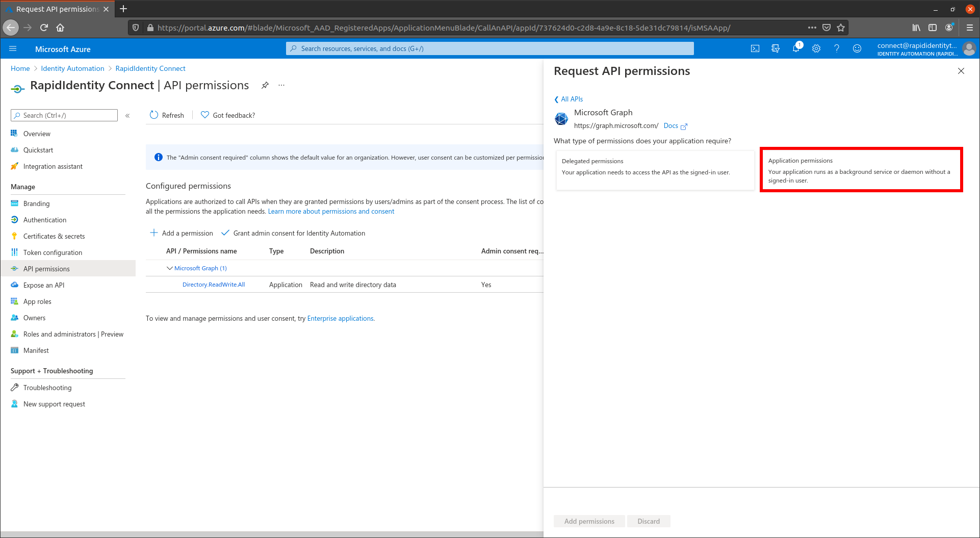Open the notifications bell

click(796, 49)
